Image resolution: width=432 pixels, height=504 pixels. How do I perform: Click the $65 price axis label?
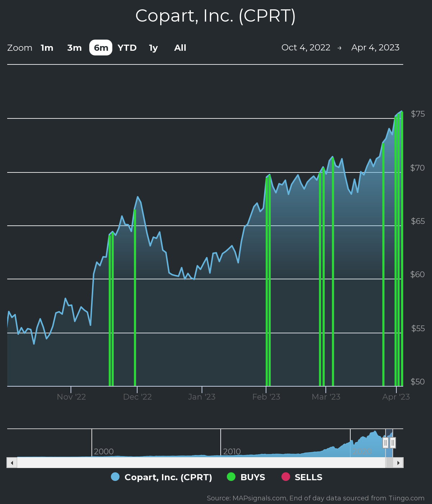(x=418, y=221)
